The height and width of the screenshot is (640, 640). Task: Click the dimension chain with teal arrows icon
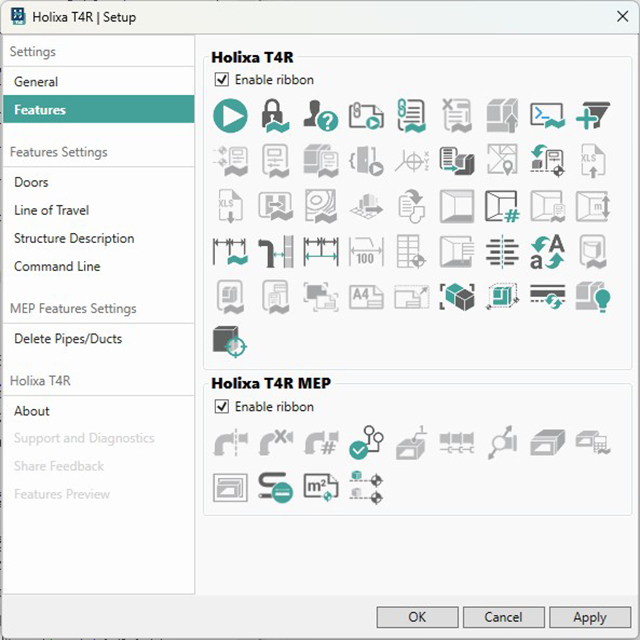coord(321,251)
